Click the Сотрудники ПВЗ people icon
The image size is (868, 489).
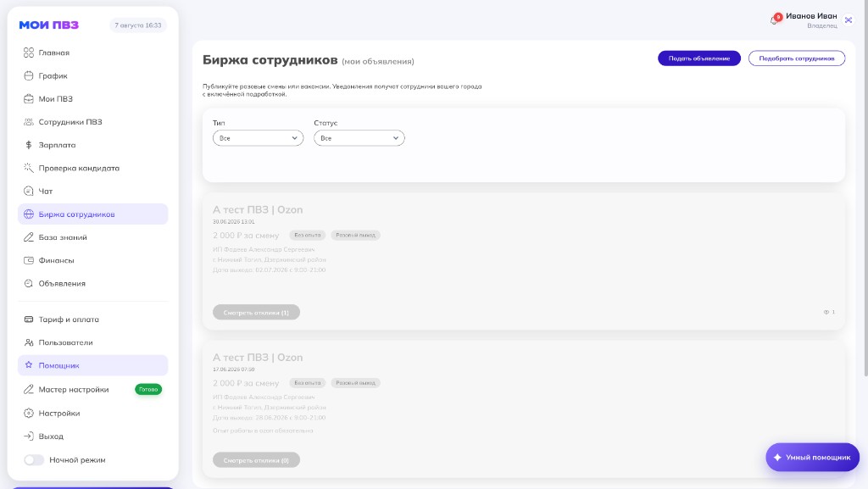(29, 122)
